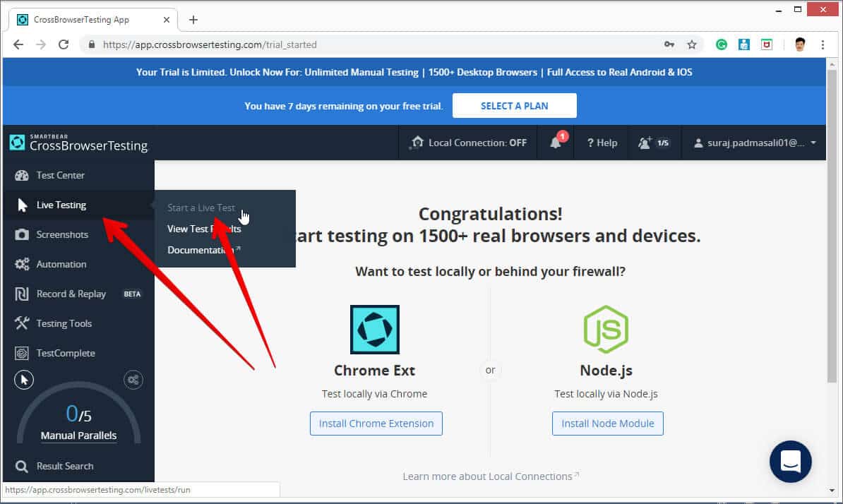This screenshot has height=504, width=843.
Task: Click the saved password key icon
Action: click(x=669, y=44)
